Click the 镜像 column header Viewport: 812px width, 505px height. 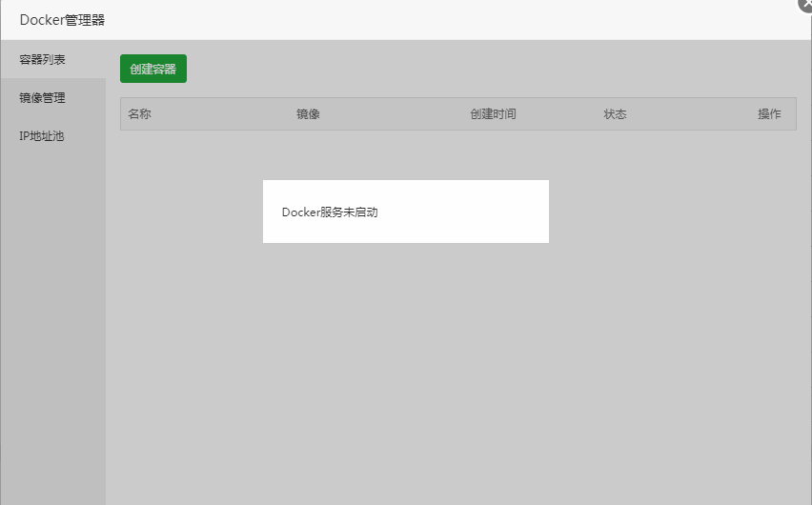(x=308, y=114)
